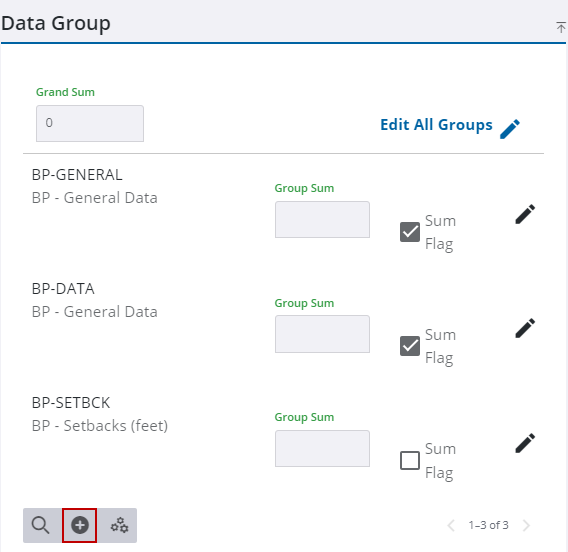568x552 pixels.
Task: Open the search magnifier tool
Action: (41, 525)
